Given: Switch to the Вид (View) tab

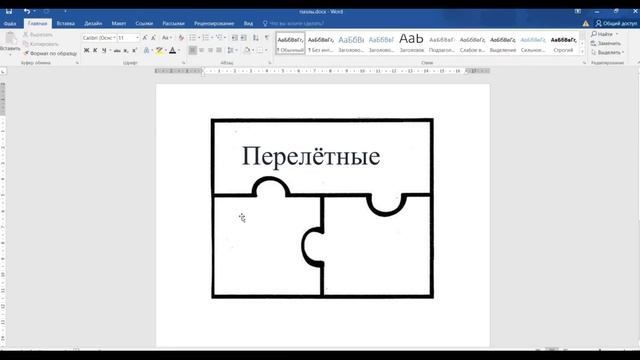Looking at the screenshot, I should click(248, 24).
